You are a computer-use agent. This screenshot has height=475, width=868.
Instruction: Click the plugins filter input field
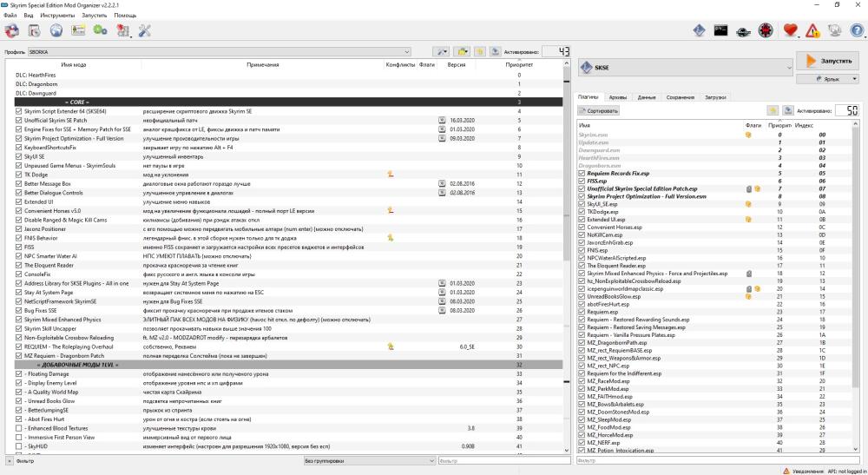(x=719, y=460)
